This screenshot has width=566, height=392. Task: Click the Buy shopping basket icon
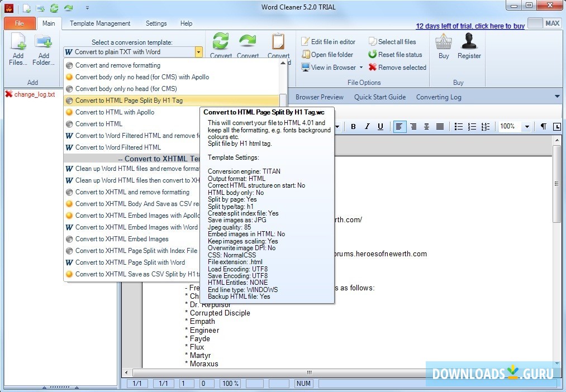(444, 41)
